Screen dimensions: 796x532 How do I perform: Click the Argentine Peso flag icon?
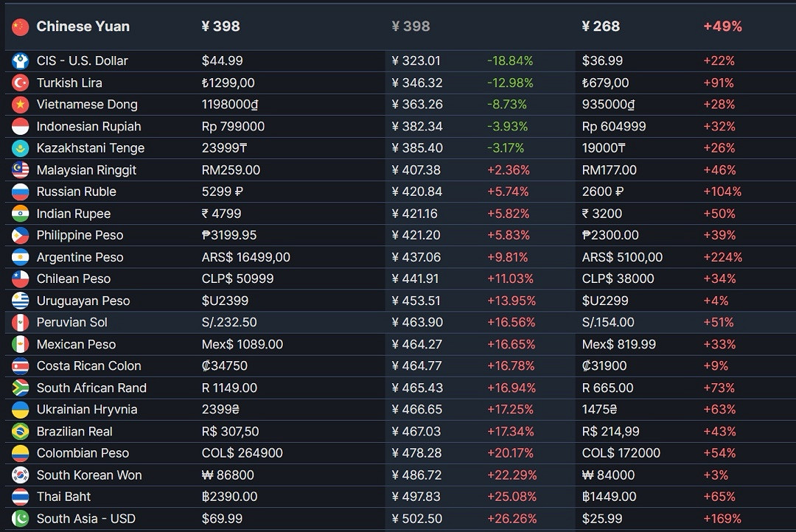[21, 257]
